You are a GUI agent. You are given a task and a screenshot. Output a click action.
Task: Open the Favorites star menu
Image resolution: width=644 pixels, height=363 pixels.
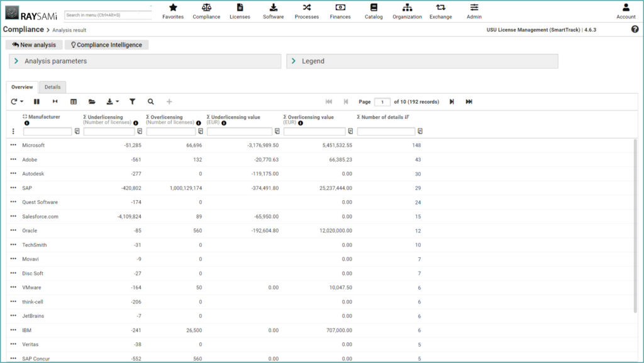click(173, 11)
